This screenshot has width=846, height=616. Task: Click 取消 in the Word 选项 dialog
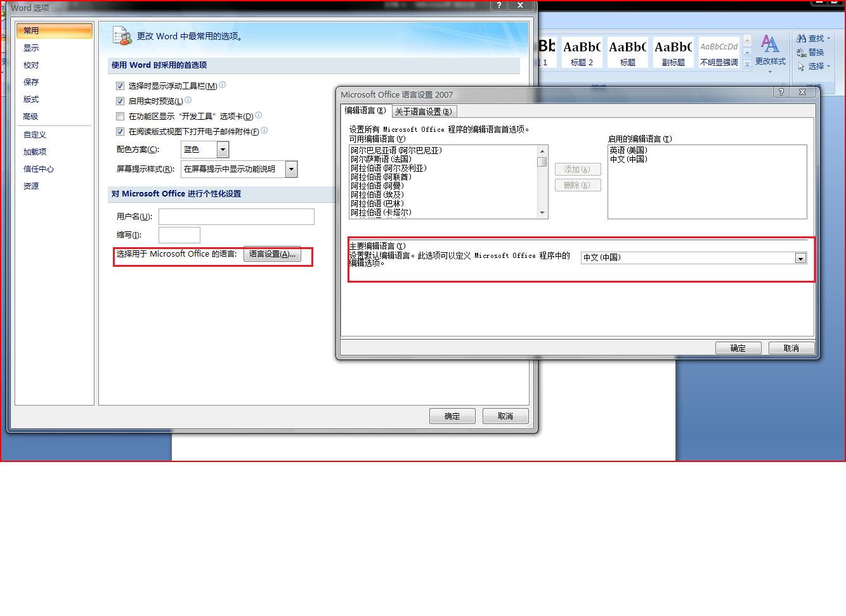505,416
